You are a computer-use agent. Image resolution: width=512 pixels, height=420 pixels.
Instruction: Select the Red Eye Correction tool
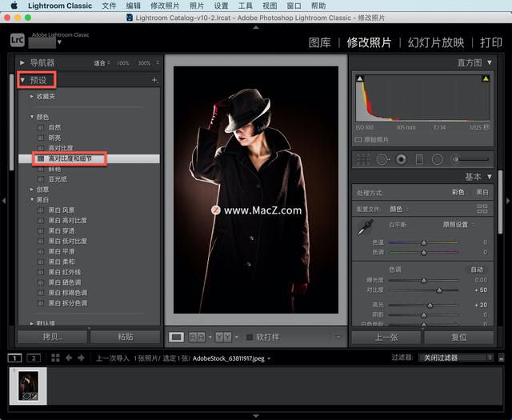tap(402, 159)
